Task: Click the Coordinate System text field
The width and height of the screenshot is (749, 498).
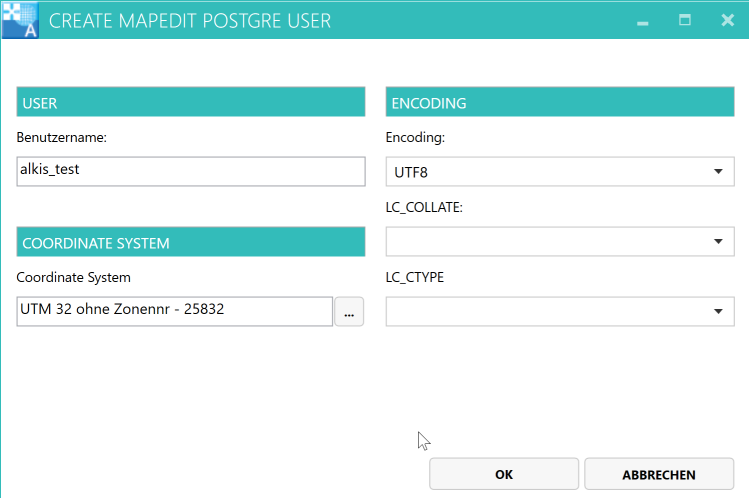Action: tap(174, 311)
